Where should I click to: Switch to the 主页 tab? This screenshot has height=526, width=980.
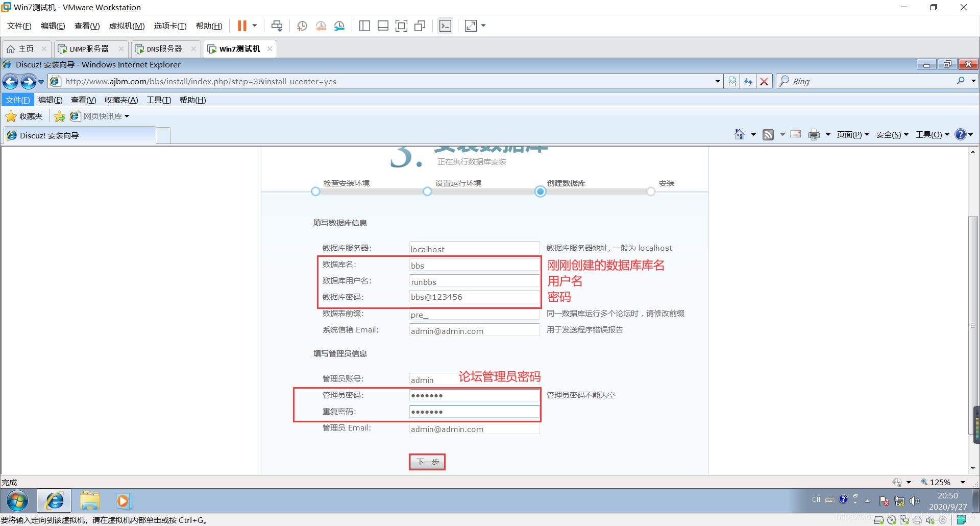tap(26, 49)
